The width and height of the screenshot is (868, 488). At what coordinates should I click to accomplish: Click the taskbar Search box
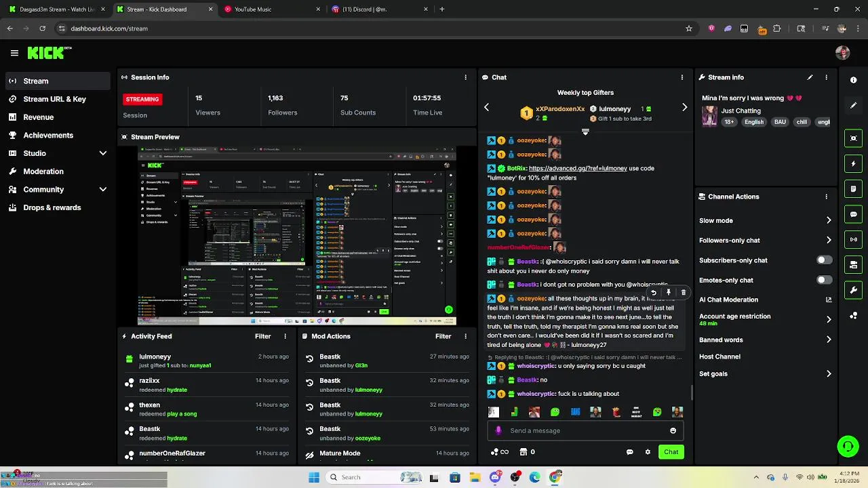coord(375,477)
